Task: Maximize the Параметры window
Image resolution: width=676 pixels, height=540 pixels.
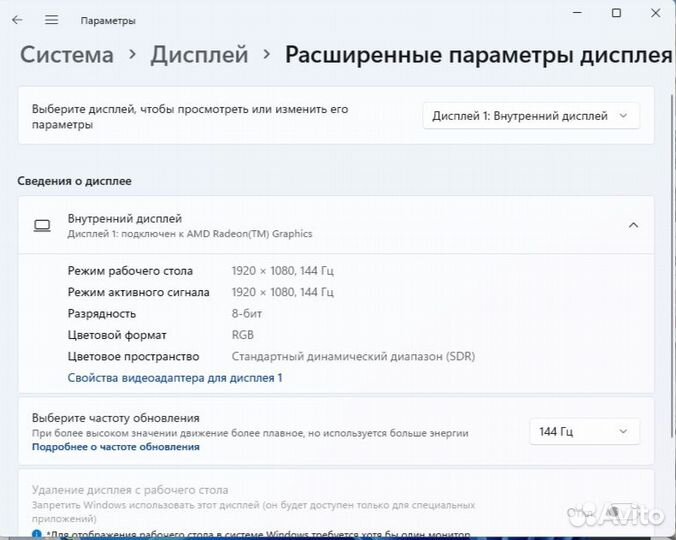Action: point(617,13)
